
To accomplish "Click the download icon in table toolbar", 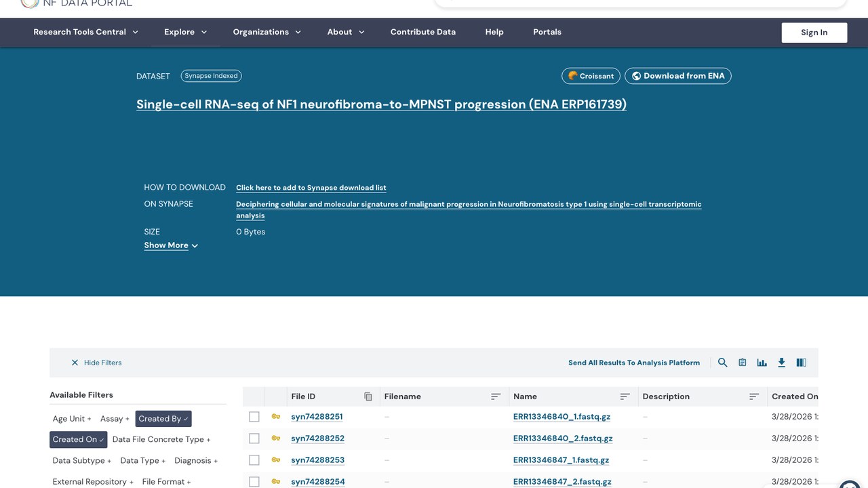I will click(x=782, y=363).
